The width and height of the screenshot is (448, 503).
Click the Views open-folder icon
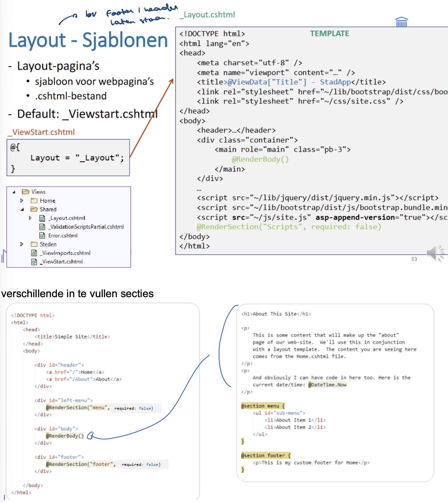(26, 192)
